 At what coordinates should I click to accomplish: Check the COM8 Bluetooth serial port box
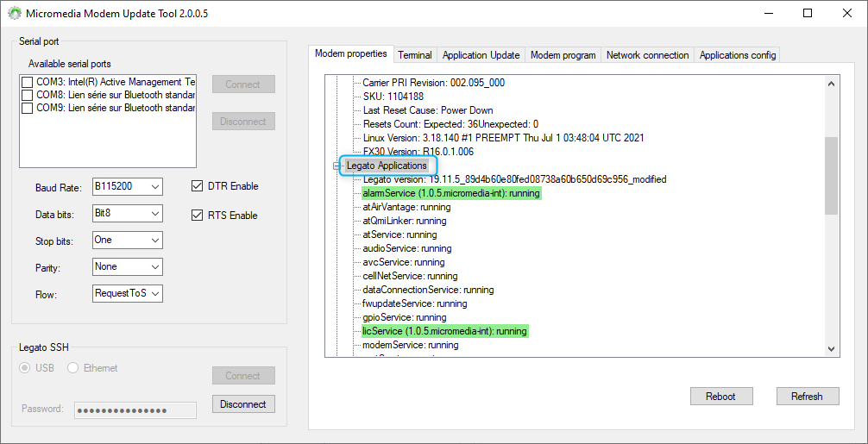click(x=28, y=95)
